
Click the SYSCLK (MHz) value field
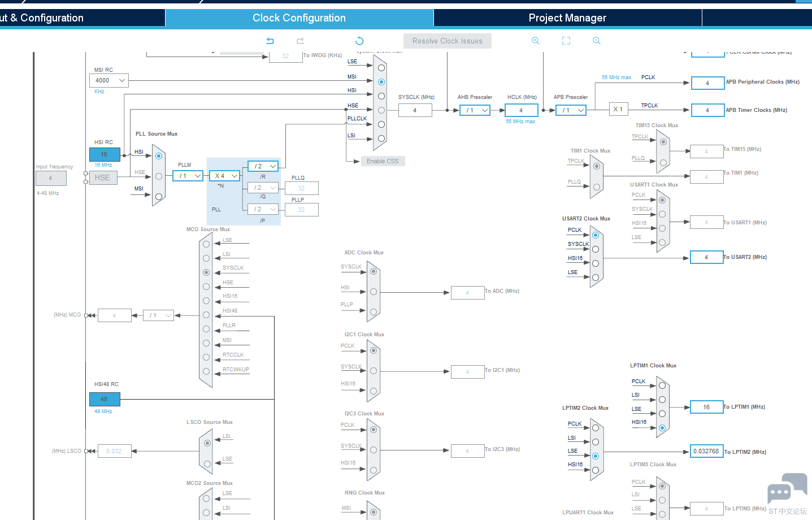coord(415,110)
